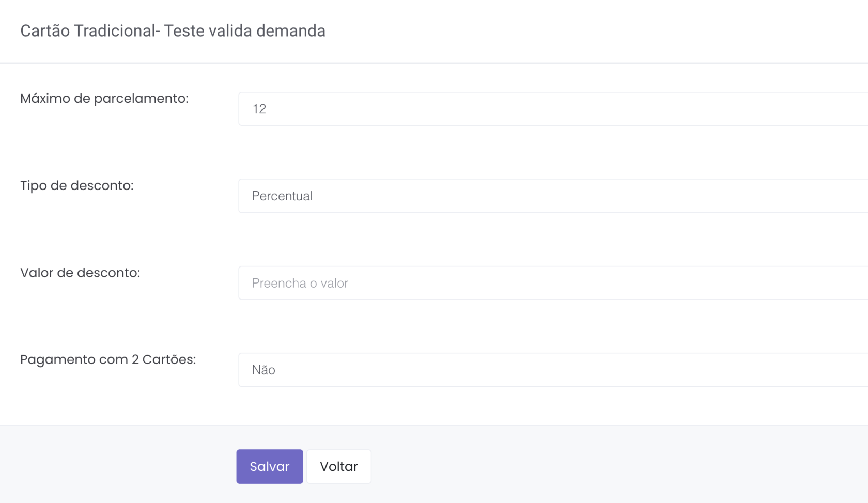
Task: Open the two-card payment selector showing Não
Action: tap(553, 370)
